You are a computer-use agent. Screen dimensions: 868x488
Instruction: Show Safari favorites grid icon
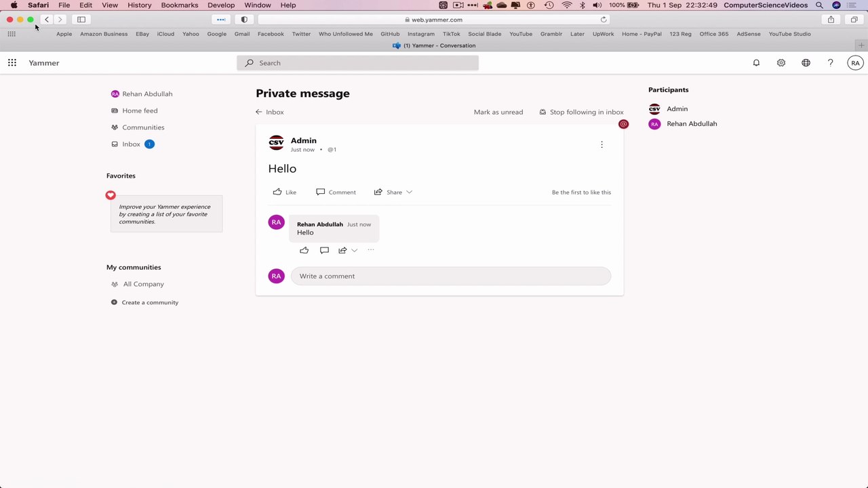coord(12,34)
